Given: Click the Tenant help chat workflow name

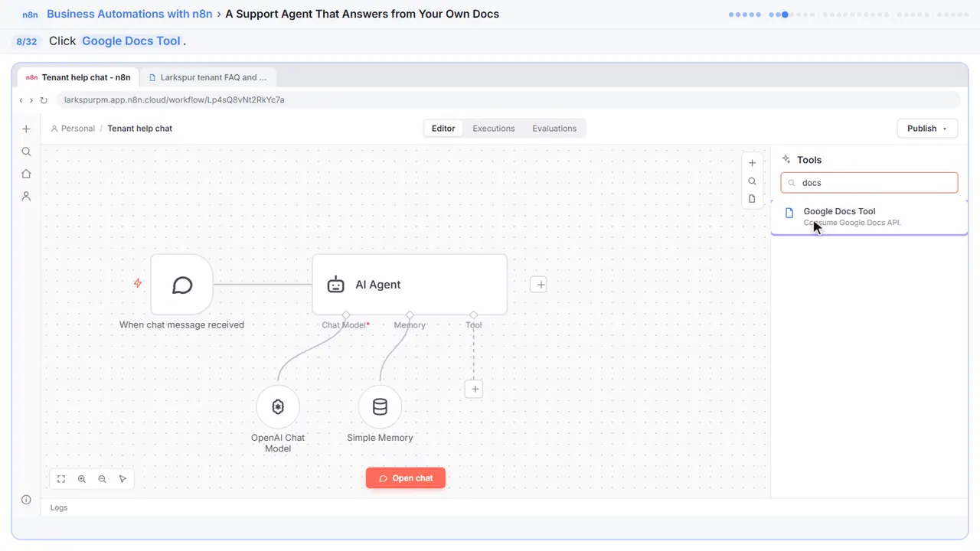Looking at the screenshot, I should [x=140, y=129].
